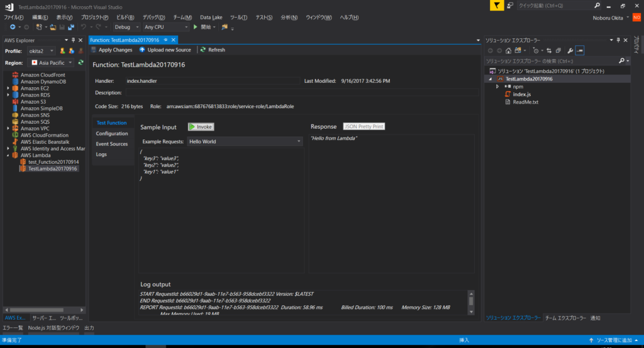Screen dimensions: 644x348
Task: Select Amazon S3 in AWS Explorer
Action: pyautogui.click(x=33, y=102)
